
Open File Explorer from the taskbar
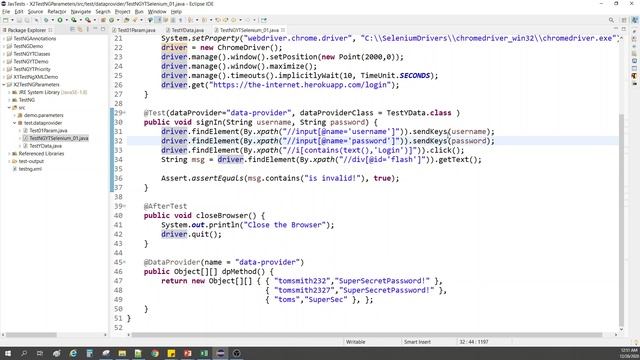[122, 353]
